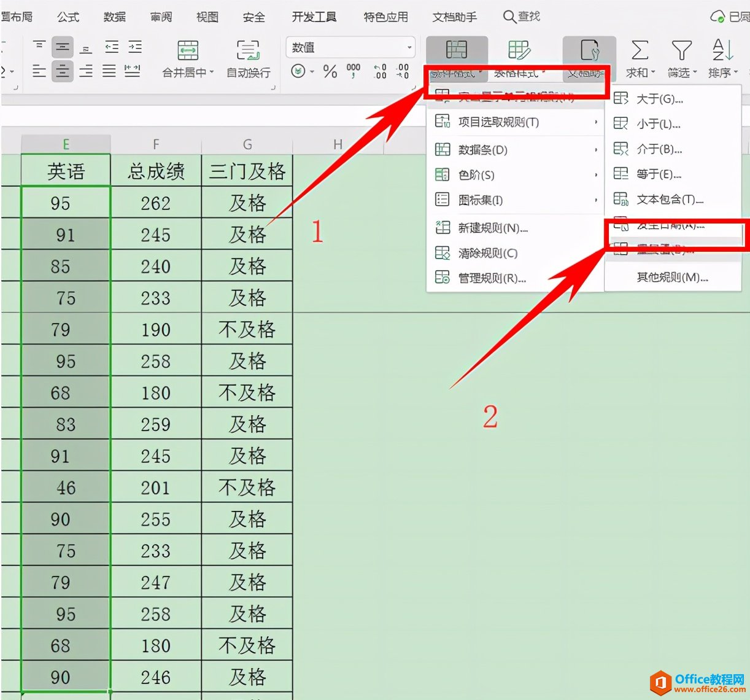Image resolution: width=750 pixels, height=700 pixels.
Task: Apply percent style with the % icon
Action: click(330, 71)
